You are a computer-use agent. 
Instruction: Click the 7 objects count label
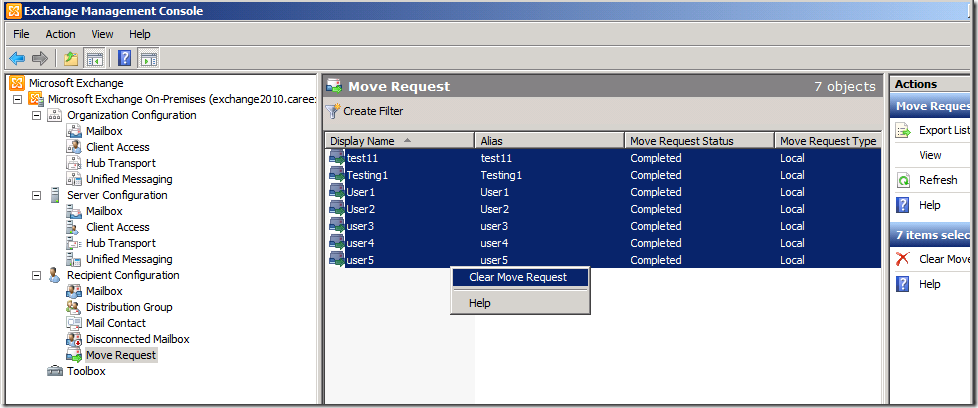(x=845, y=87)
